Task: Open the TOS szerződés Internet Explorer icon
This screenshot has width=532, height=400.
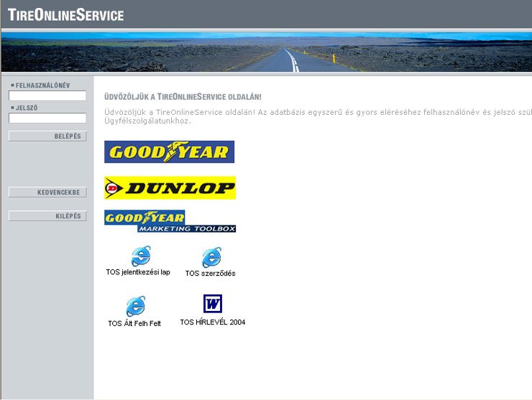Action: point(211,257)
